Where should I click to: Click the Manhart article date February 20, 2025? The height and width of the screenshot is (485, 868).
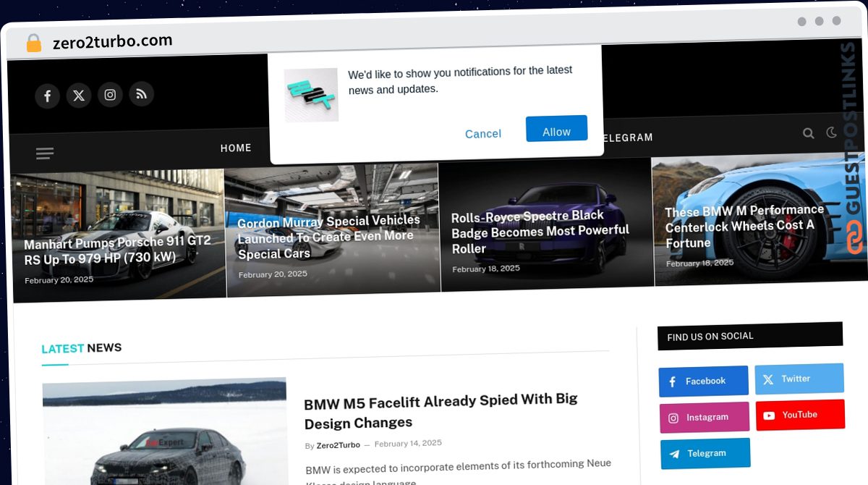tap(59, 280)
